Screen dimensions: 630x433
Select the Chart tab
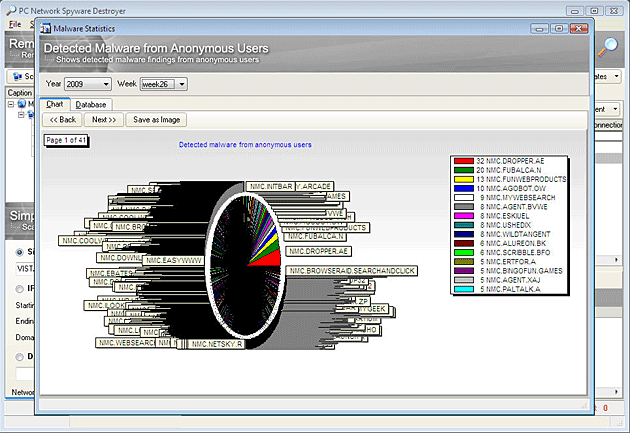pos(55,104)
